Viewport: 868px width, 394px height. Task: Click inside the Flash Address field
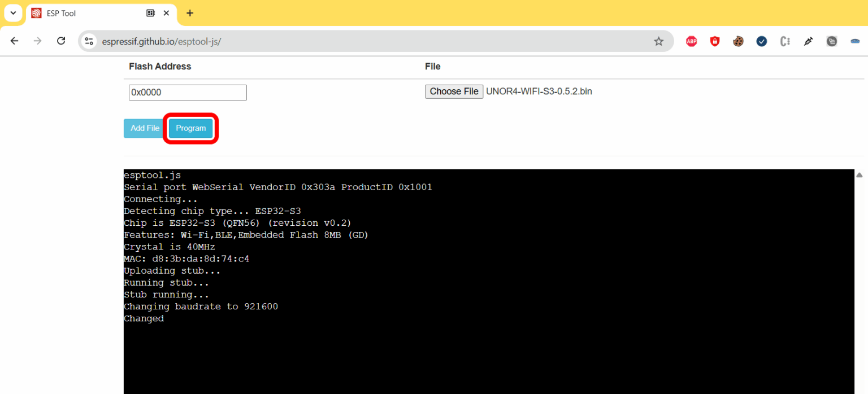click(x=187, y=92)
